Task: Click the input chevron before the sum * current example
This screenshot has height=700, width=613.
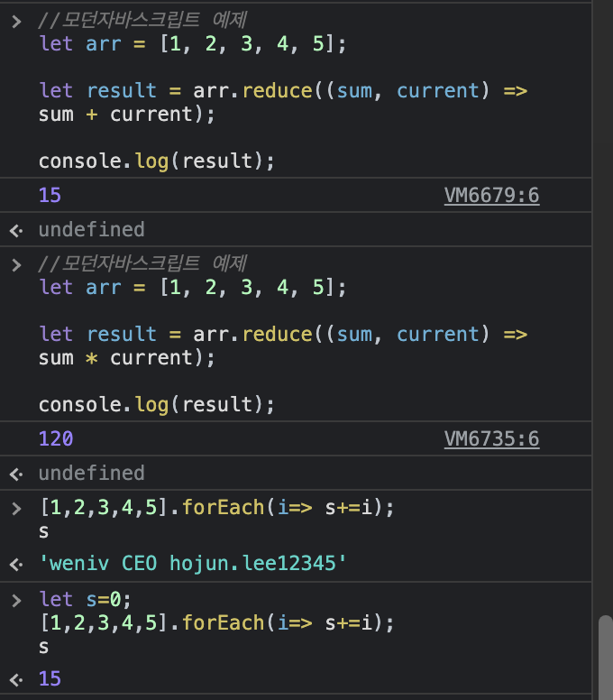Action: pyautogui.click(x=16, y=265)
